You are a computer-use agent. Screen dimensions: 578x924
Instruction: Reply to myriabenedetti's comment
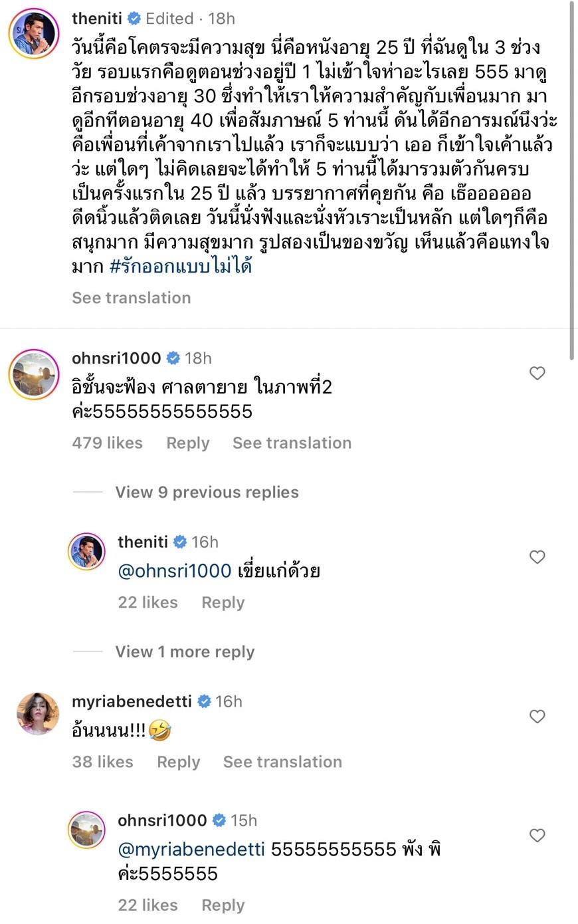(178, 762)
